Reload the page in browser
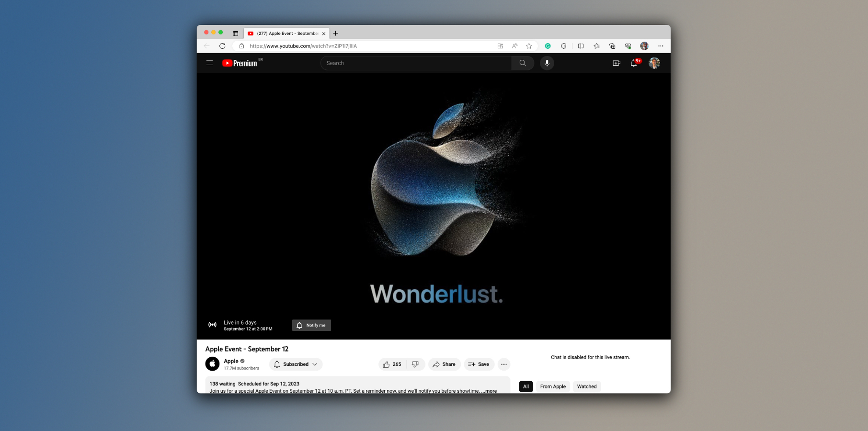The width and height of the screenshot is (868, 431). 222,46
